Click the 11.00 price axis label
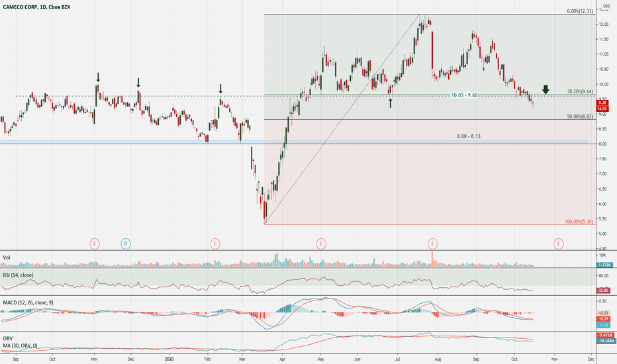 (x=604, y=54)
